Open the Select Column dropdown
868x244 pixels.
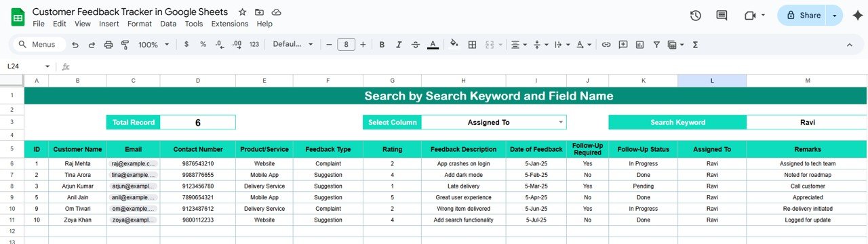click(x=561, y=123)
